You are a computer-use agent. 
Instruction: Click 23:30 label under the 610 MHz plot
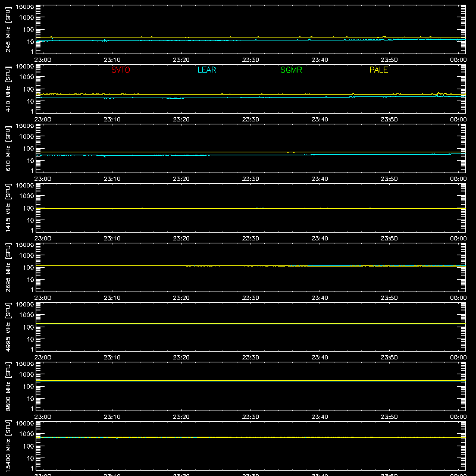click(250, 179)
